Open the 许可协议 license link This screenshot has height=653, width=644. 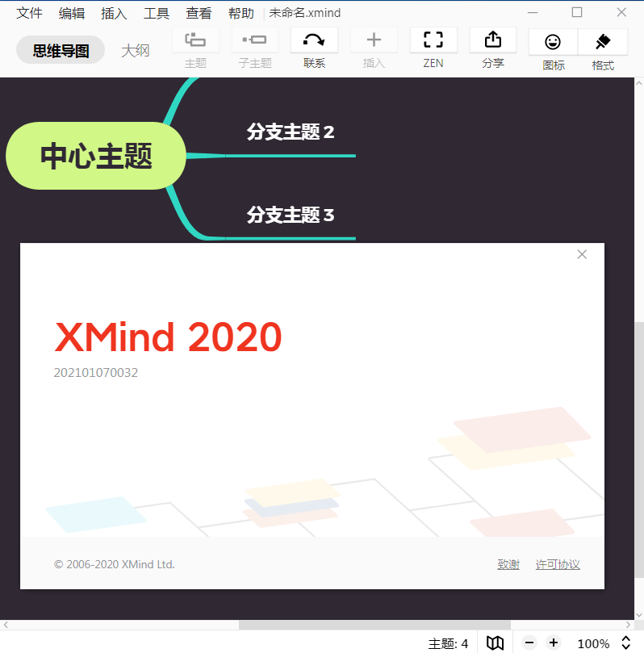(x=558, y=564)
